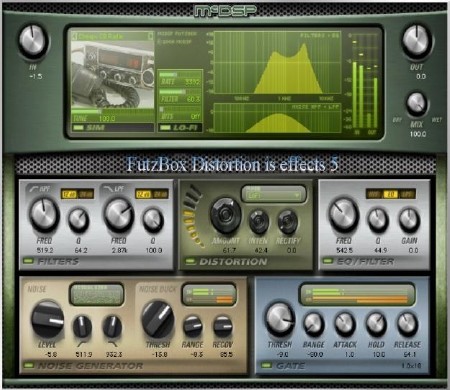Toggle the GATE section enable LED
Image resolution: width=450 pixels, height=390 pixels.
click(x=266, y=366)
